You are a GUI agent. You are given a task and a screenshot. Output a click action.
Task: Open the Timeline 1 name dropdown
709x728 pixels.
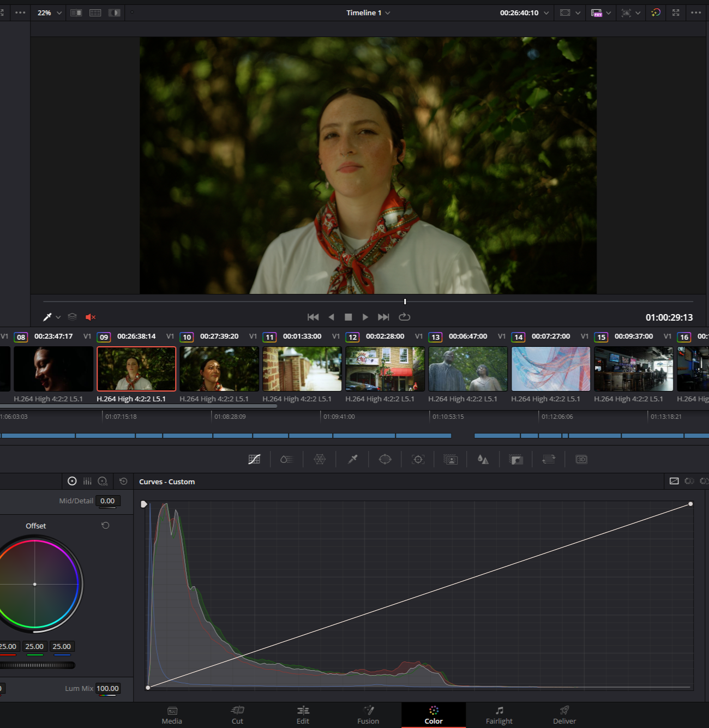coord(369,13)
